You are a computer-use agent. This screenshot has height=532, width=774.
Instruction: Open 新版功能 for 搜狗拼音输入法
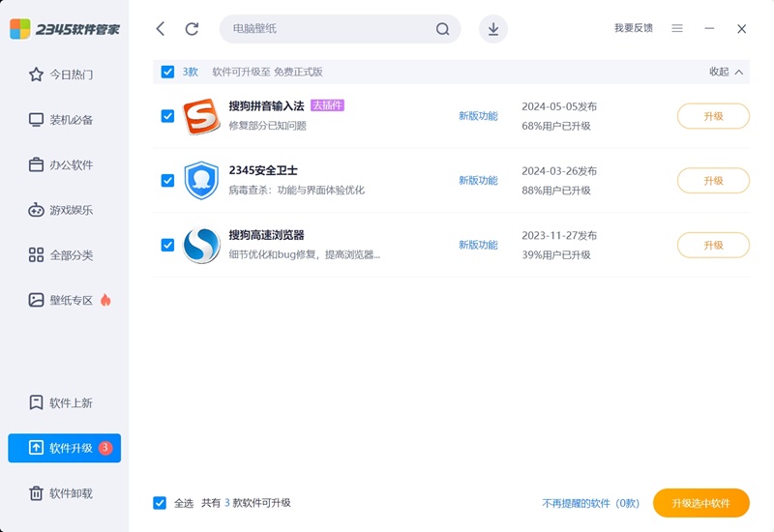point(478,116)
